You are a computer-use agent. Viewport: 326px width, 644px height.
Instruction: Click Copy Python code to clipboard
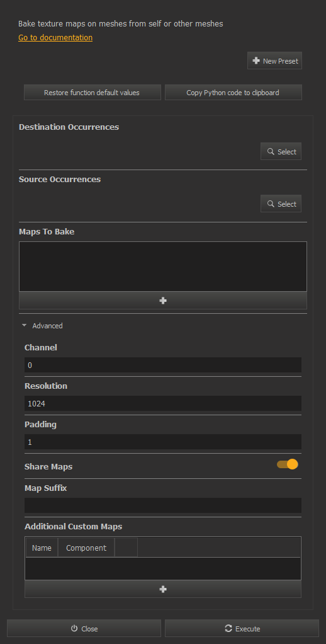click(233, 93)
